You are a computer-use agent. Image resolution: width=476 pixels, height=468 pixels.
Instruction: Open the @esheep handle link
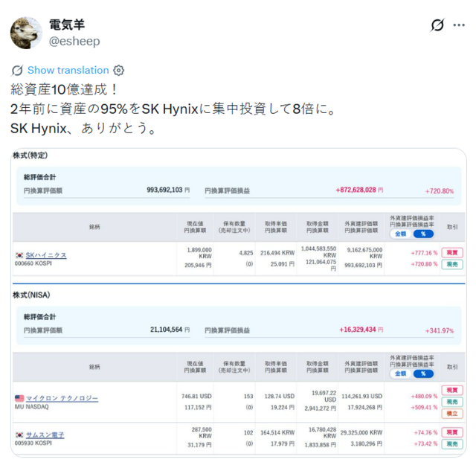pos(74,41)
